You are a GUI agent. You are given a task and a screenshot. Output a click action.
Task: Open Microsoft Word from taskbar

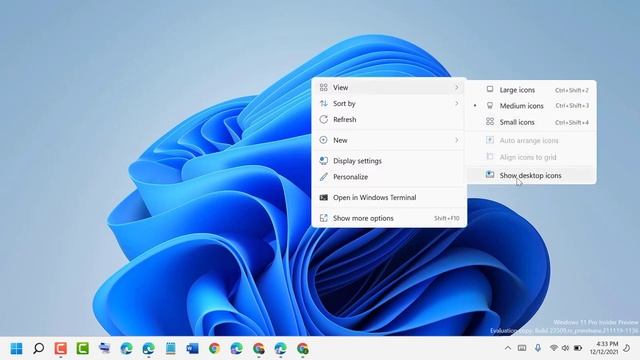(x=192, y=349)
